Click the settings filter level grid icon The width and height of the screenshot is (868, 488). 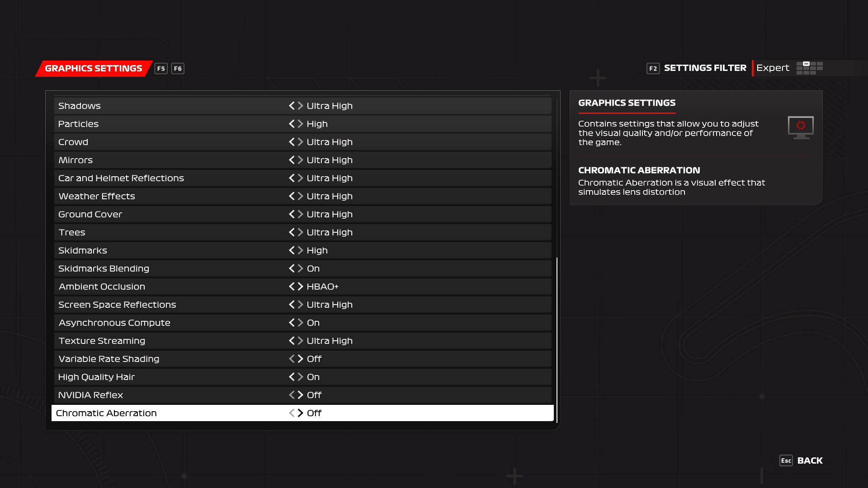809,68
